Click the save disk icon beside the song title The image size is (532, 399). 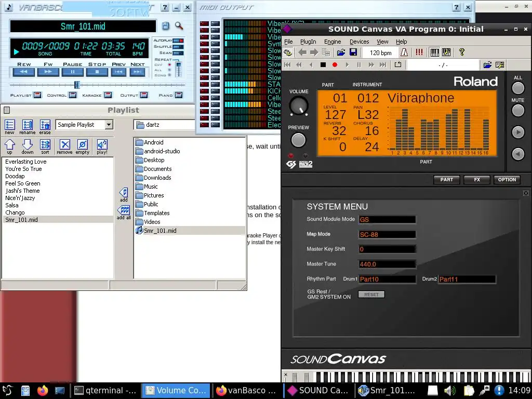[165, 26]
